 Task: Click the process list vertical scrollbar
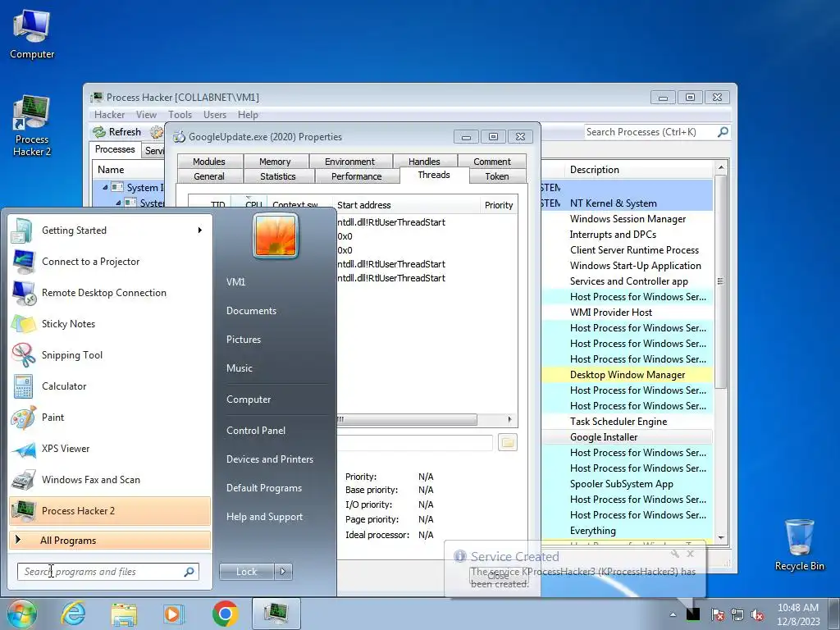(720, 281)
